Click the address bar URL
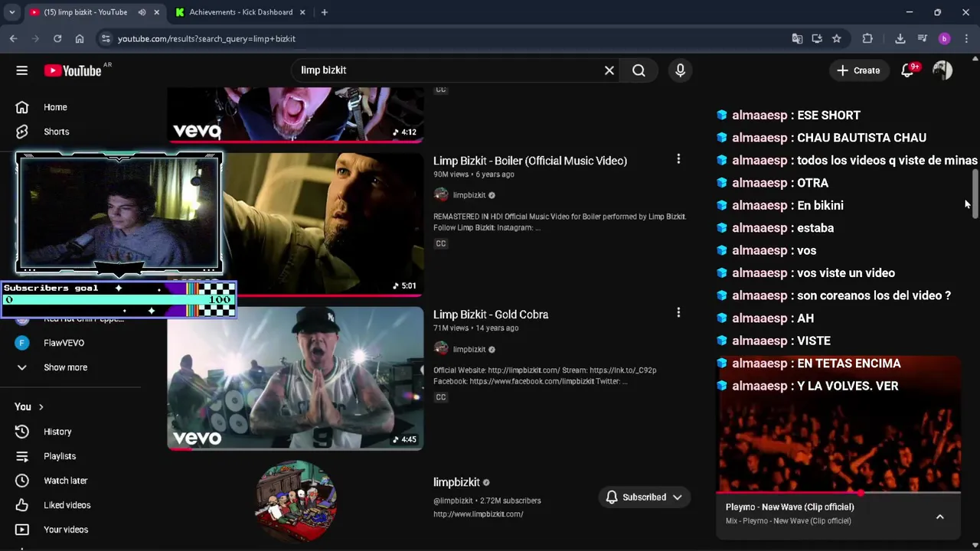 pyautogui.click(x=207, y=38)
